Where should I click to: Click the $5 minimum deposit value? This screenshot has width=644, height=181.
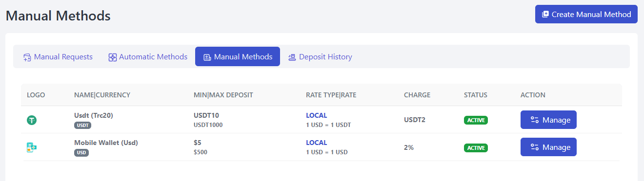pyautogui.click(x=198, y=143)
